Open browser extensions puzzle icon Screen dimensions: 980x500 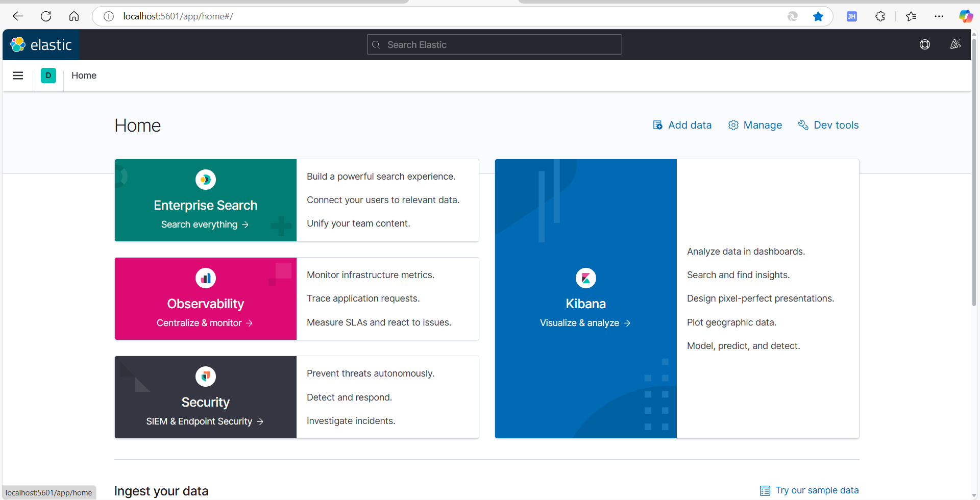click(880, 16)
